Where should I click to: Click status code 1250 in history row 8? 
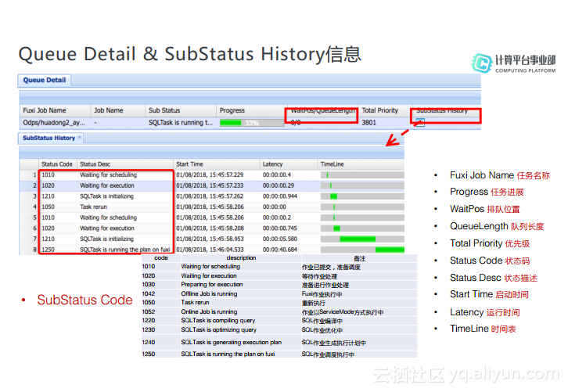pos(48,250)
